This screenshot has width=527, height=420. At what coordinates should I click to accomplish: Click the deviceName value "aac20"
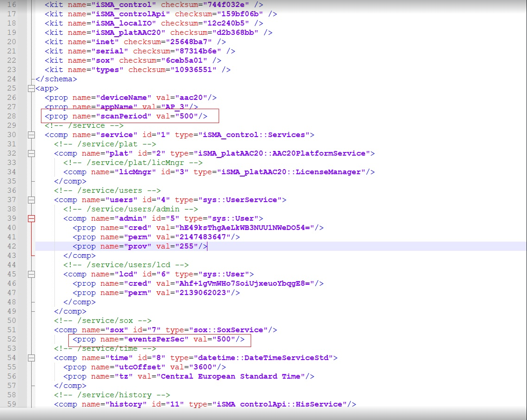coord(193,98)
